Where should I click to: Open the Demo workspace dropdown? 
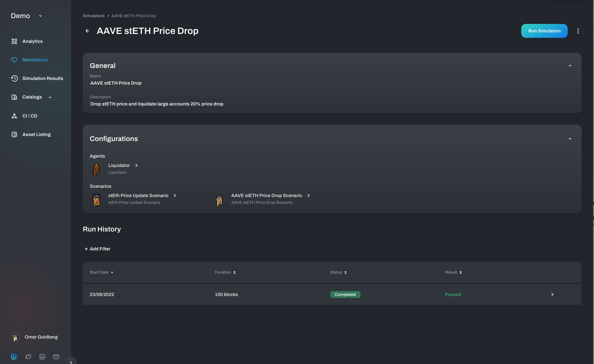coord(40,16)
